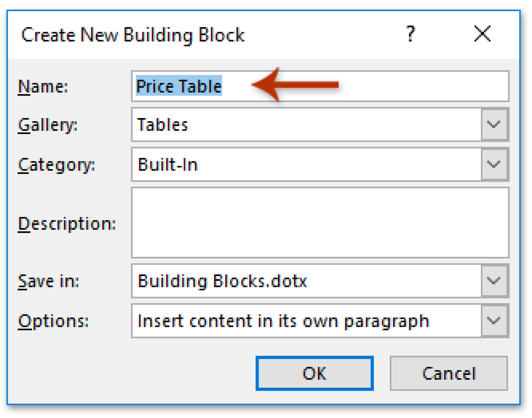Expand the Save in dropdown arrow
Viewport: 532px width, 418px height.
tap(494, 281)
